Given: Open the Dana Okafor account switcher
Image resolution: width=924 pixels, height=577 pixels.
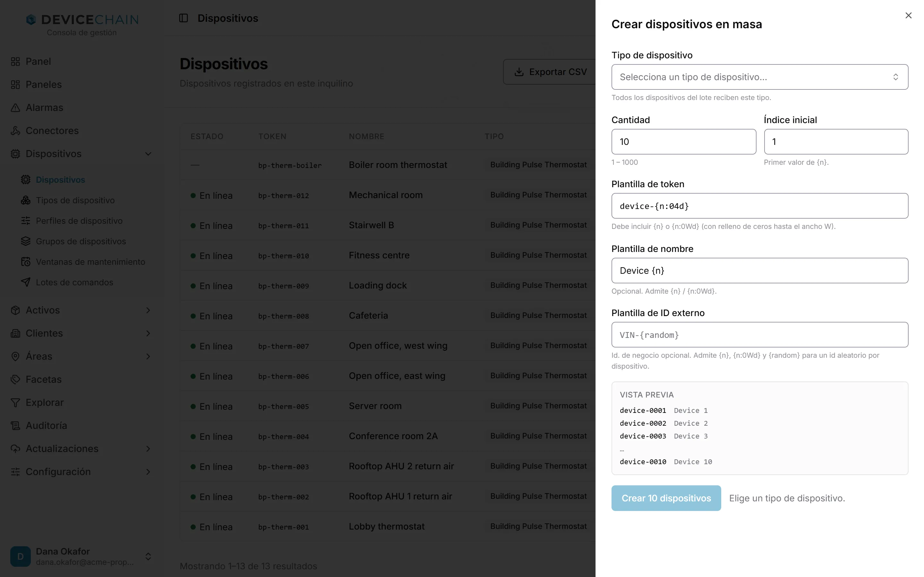Looking at the screenshot, I should click(148, 556).
